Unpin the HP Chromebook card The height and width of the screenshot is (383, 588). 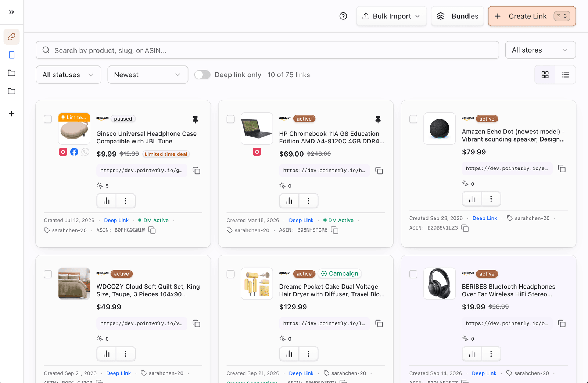[378, 119]
